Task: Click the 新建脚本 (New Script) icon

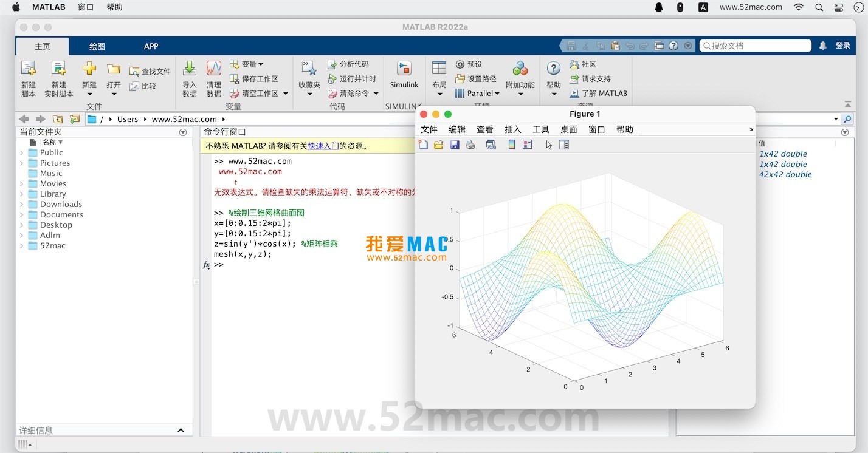Action: pyautogui.click(x=29, y=68)
